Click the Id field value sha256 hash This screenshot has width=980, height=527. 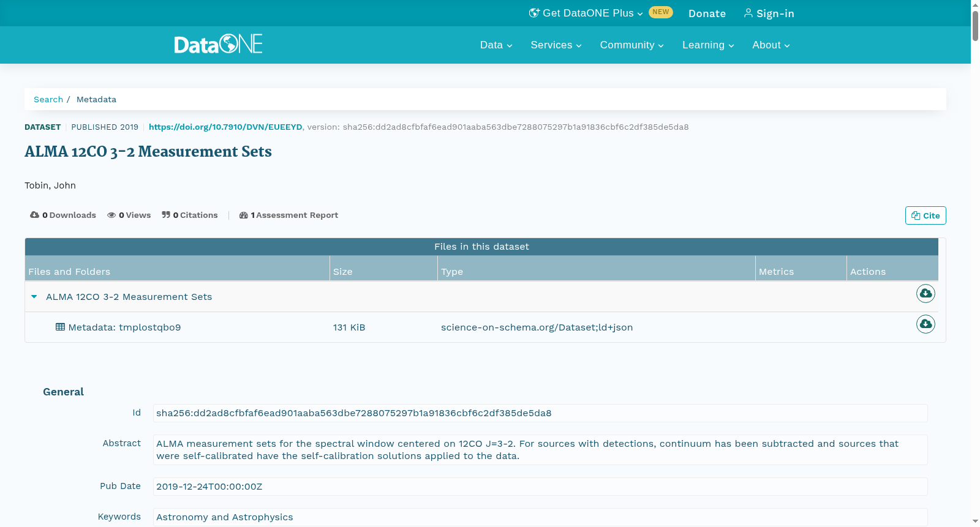pos(353,413)
